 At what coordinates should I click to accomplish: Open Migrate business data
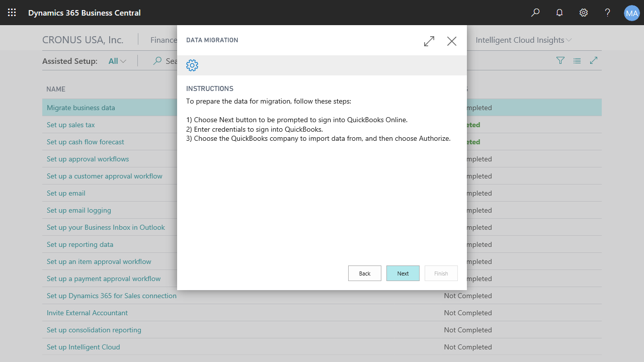point(81,108)
